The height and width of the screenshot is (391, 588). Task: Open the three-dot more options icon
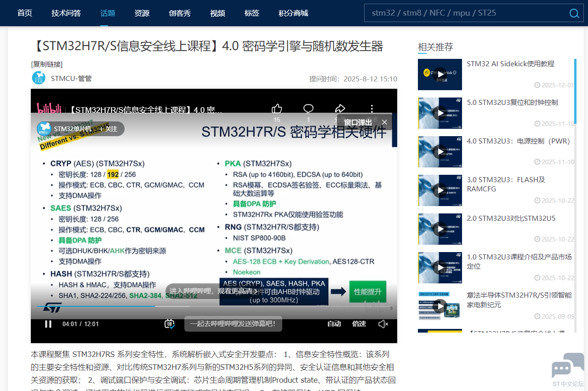pos(372,109)
